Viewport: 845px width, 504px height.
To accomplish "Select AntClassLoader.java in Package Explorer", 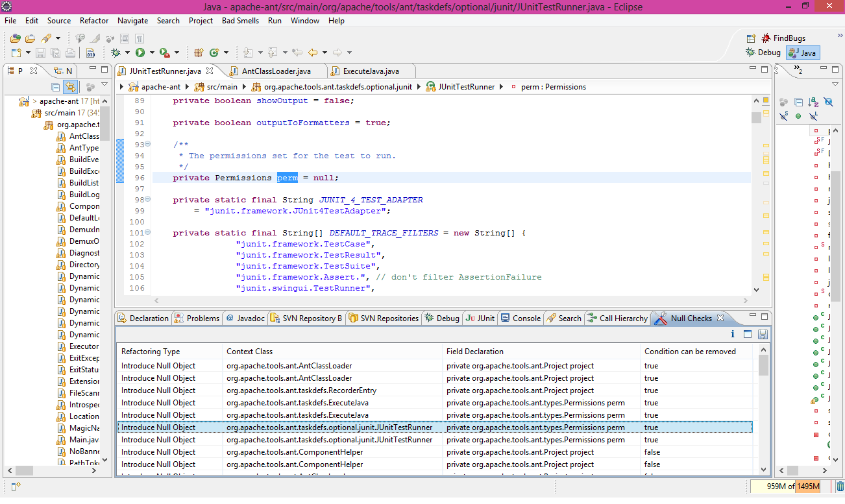I will (x=78, y=136).
